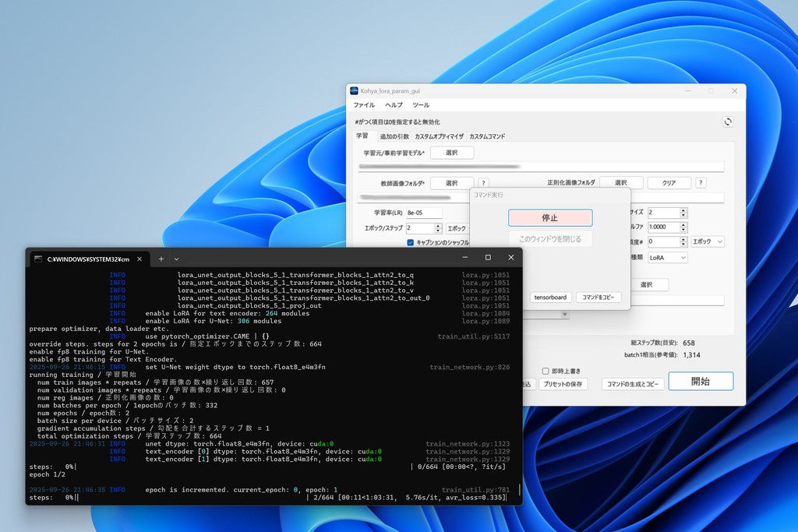Click the クリア button
This screenshot has height=532, width=798.
tap(669, 183)
